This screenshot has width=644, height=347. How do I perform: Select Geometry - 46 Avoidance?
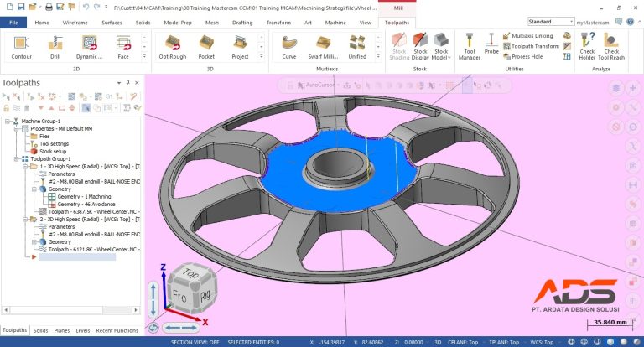click(x=86, y=205)
